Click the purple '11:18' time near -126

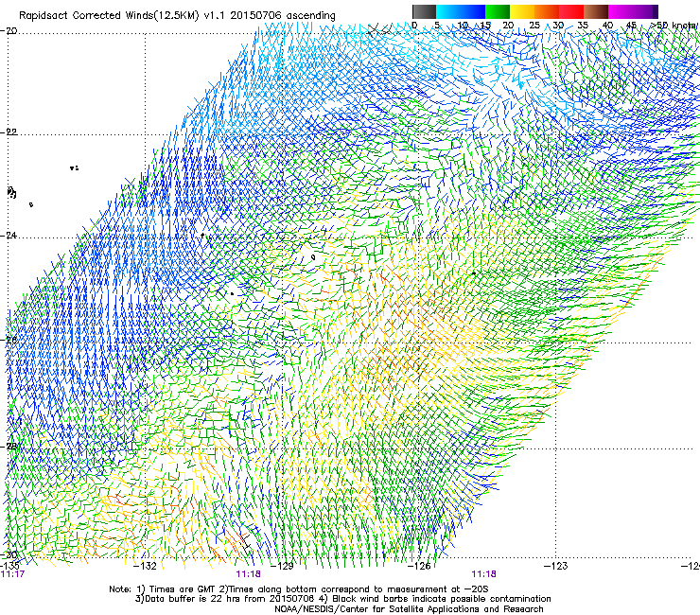(484, 574)
